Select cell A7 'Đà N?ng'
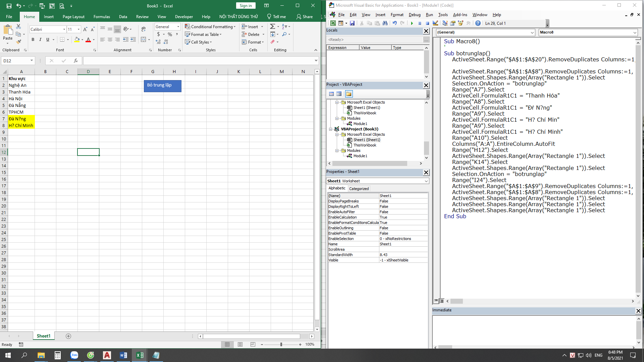This screenshot has height=362, width=644. click(21, 119)
